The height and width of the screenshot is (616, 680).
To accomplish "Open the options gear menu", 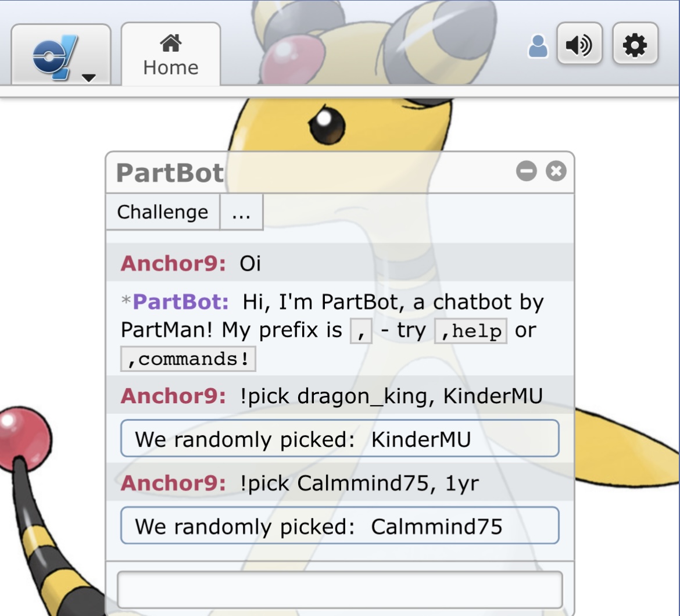I will 635,45.
